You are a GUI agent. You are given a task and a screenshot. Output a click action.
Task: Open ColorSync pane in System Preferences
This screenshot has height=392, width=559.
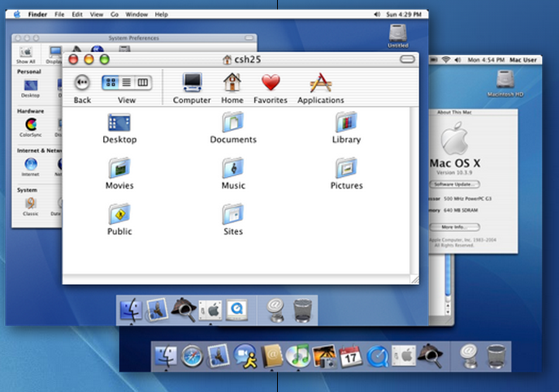point(31,127)
